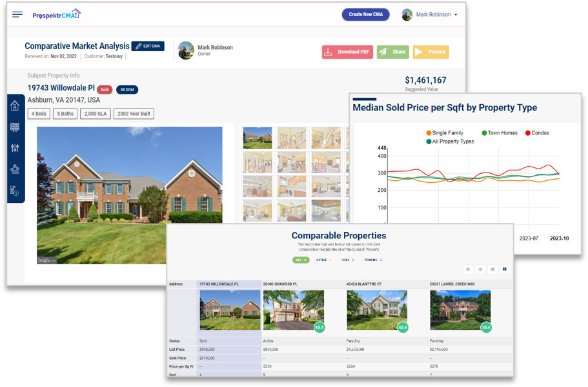588x387 pixels.
Task: Click the 69 DOM badge
Action: 127,90
